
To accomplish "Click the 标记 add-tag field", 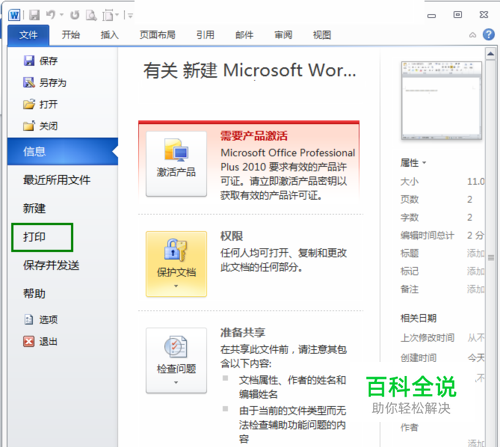I will point(476,271).
